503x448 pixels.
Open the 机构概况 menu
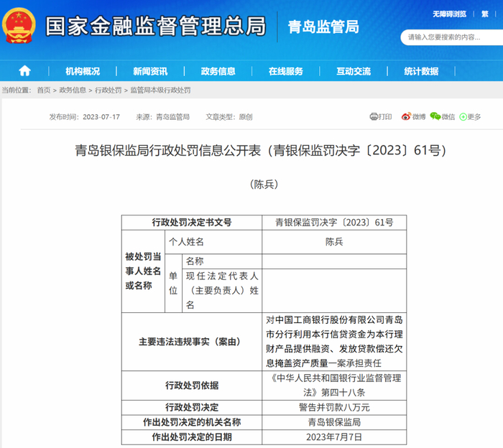point(83,71)
